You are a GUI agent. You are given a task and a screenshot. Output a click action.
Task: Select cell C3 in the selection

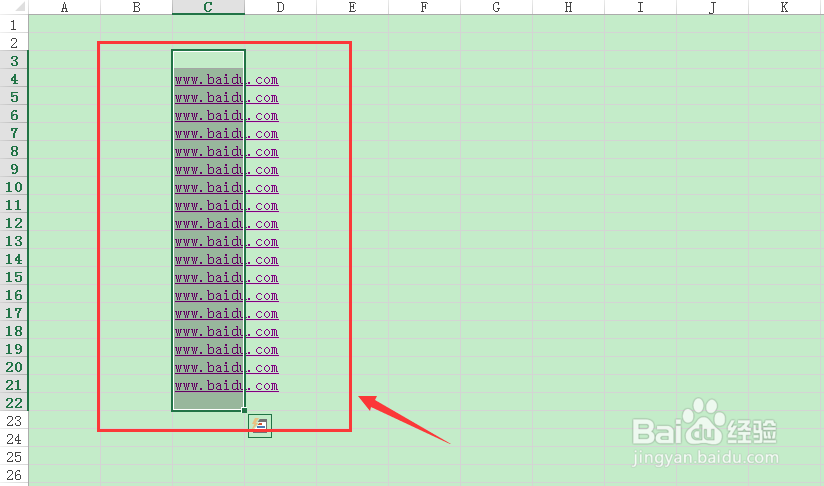pyautogui.click(x=209, y=59)
